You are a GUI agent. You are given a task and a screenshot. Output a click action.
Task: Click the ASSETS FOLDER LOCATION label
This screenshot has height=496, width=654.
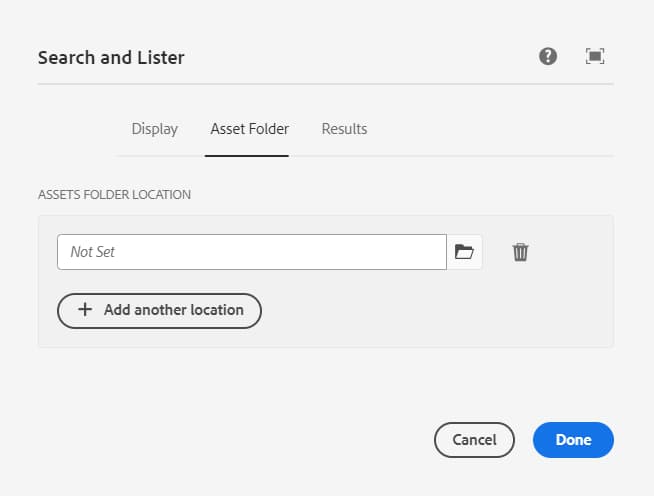coord(114,194)
